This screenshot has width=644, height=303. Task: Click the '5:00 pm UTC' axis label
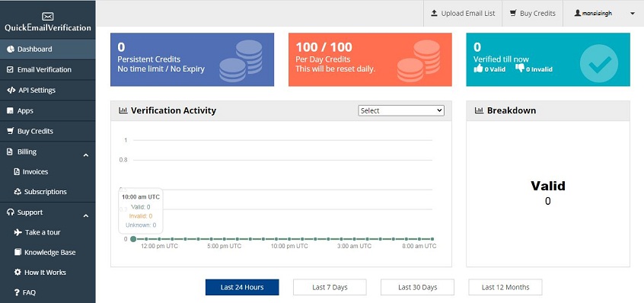click(225, 247)
